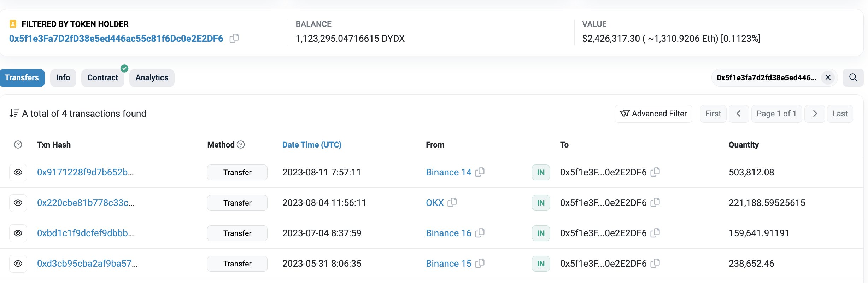
Task: Click the search magnifier icon
Action: click(x=853, y=77)
